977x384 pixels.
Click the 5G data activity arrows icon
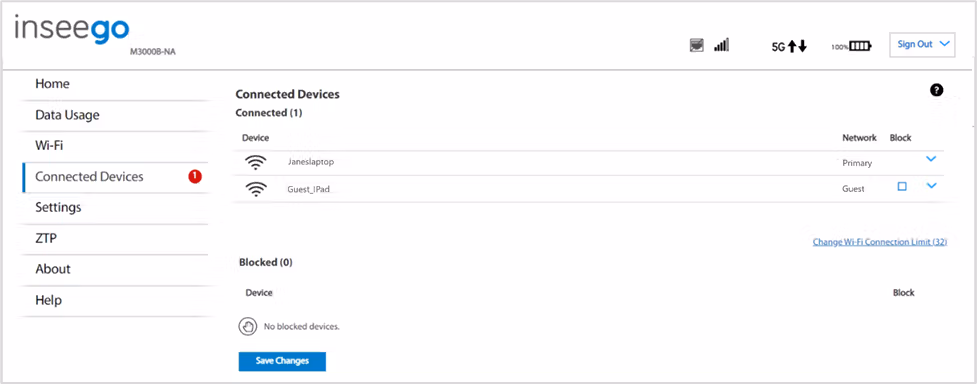point(789,46)
